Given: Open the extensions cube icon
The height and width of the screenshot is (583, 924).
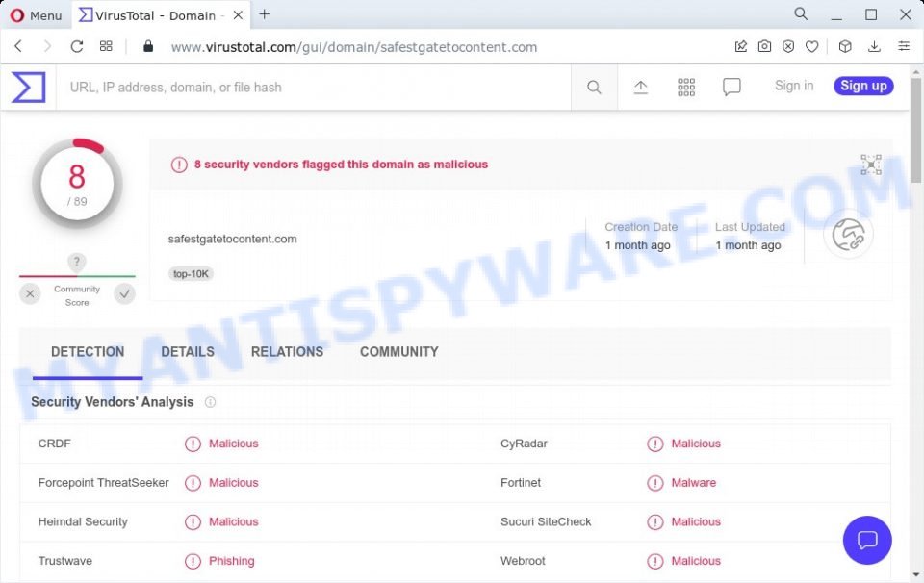Looking at the screenshot, I should [845, 46].
